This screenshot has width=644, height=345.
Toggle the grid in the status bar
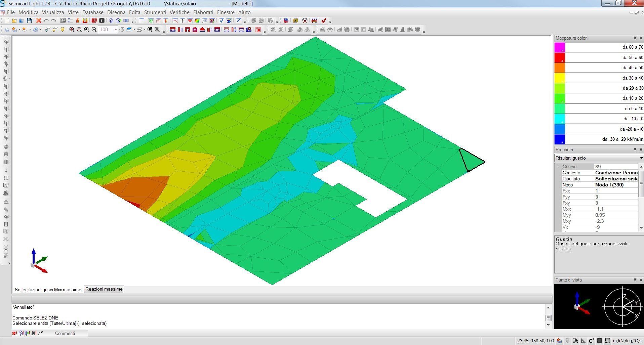click(599, 341)
